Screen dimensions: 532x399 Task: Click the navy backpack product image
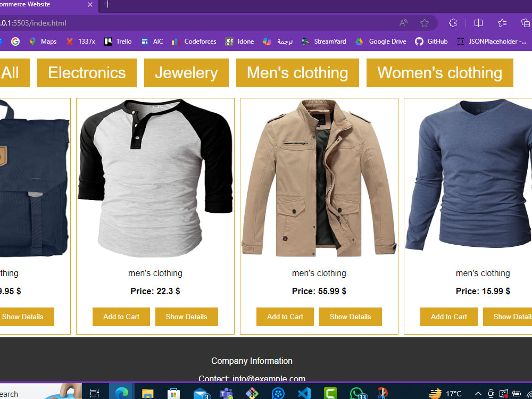pyautogui.click(x=35, y=178)
